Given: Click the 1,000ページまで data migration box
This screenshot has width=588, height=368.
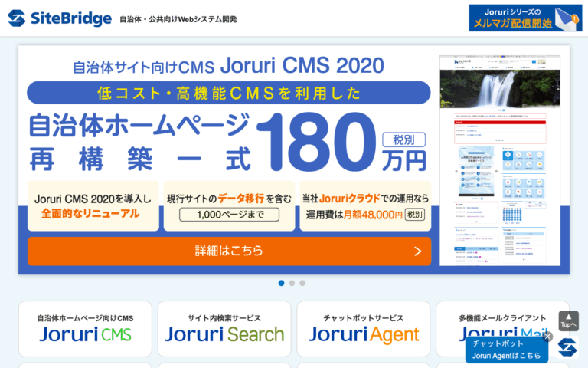Looking at the screenshot, I should point(229,205).
